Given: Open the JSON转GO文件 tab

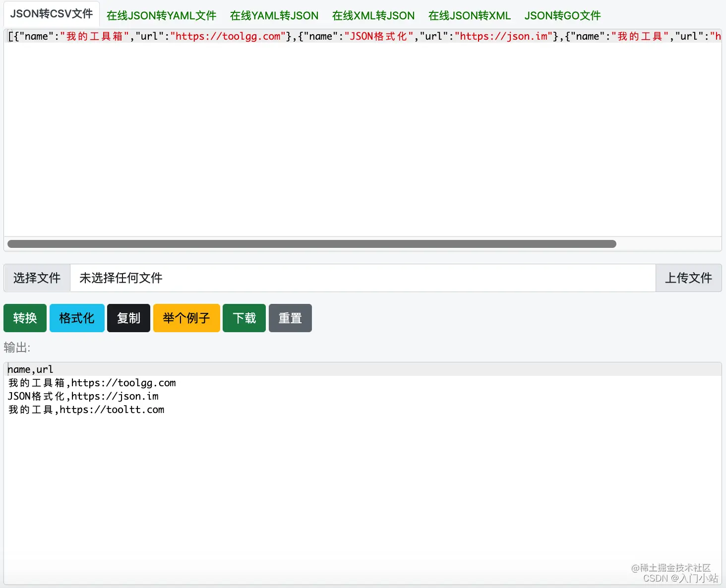Looking at the screenshot, I should tap(562, 15).
